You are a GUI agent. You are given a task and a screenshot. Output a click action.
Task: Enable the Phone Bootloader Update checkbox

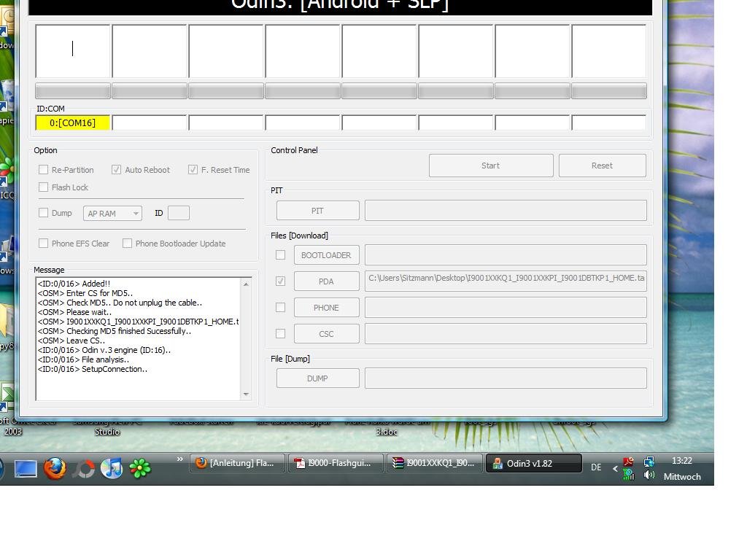(127, 244)
